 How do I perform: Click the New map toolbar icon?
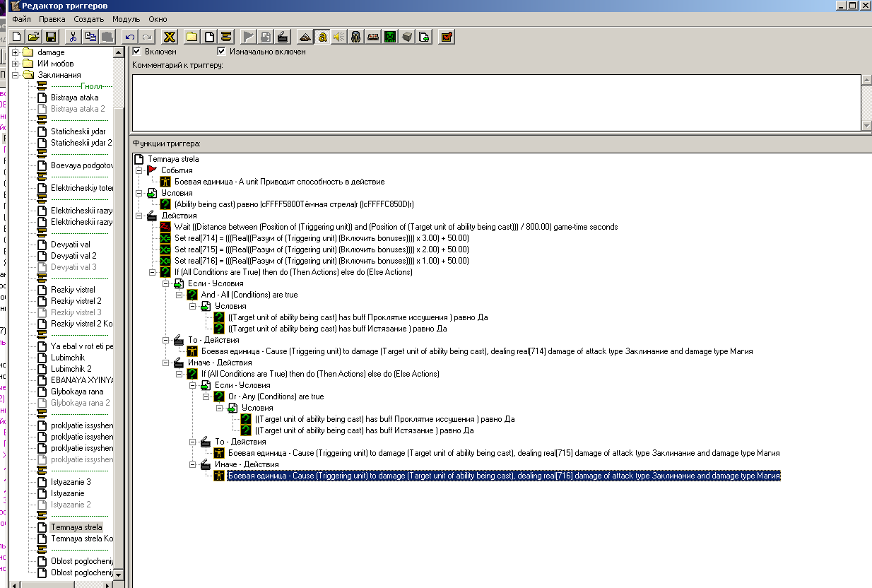pyautogui.click(x=16, y=37)
